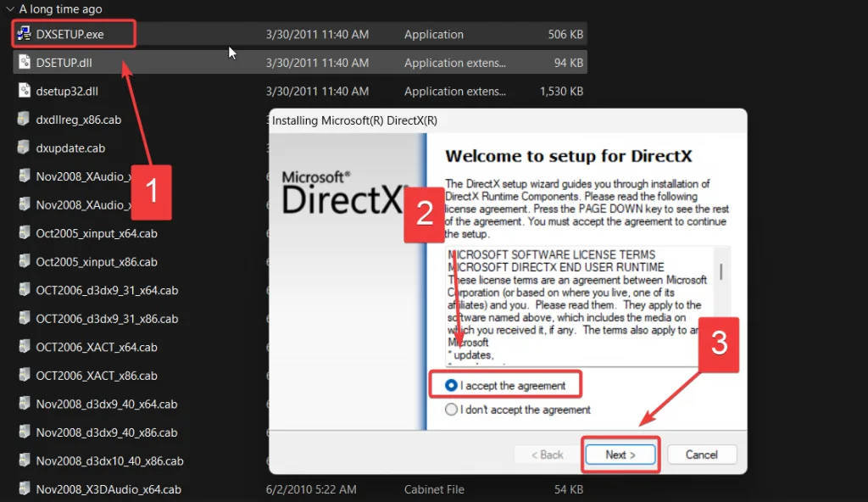The image size is (868, 502).
Task: Select the OCT2006_d3dx9_31_x64.cab file name
Action: [x=107, y=290]
